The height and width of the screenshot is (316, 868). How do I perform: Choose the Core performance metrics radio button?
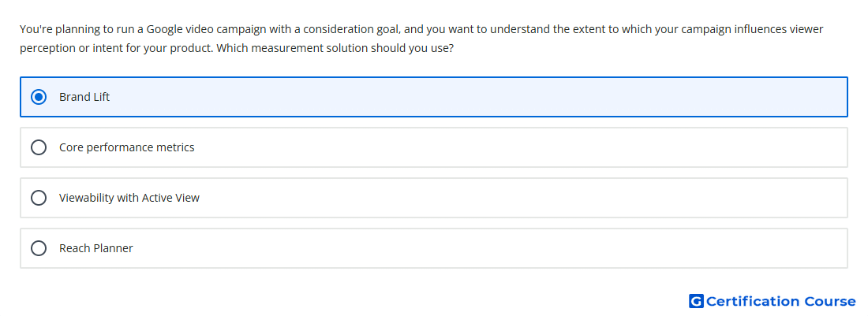click(39, 147)
